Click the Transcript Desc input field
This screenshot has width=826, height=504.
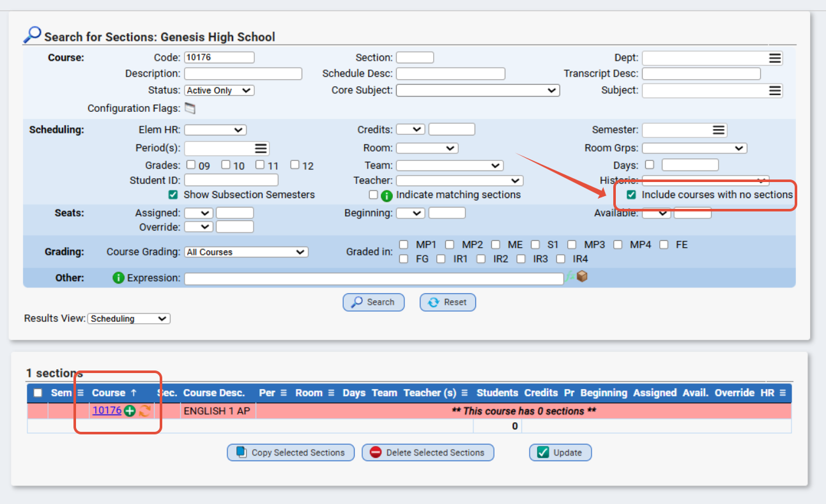[x=701, y=74]
